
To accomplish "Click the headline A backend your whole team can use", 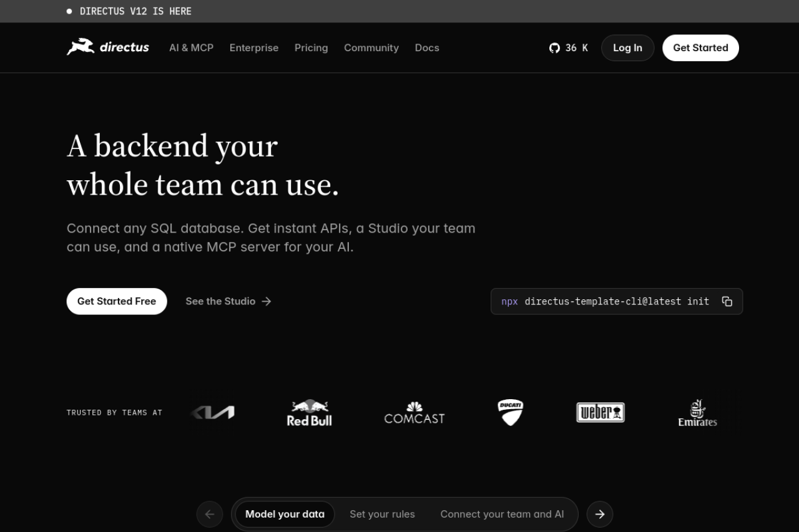I will pyautogui.click(x=203, y=166).
